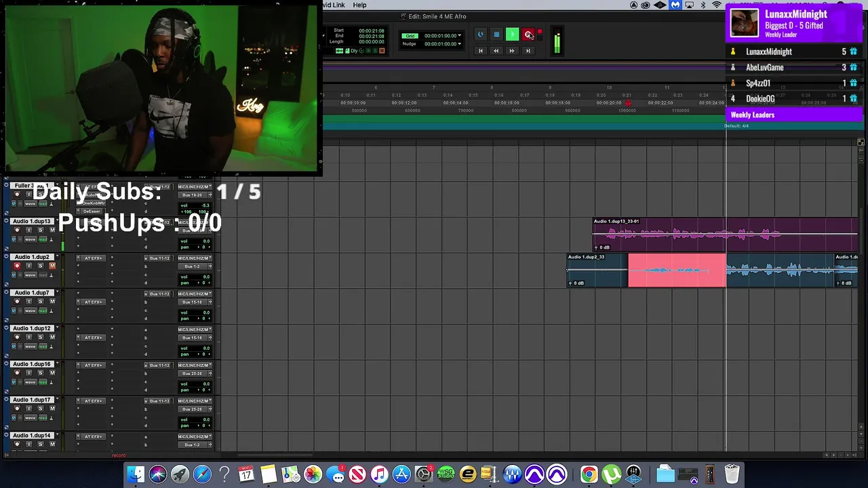Click Go to End transport button

click(x=528, y=51)
